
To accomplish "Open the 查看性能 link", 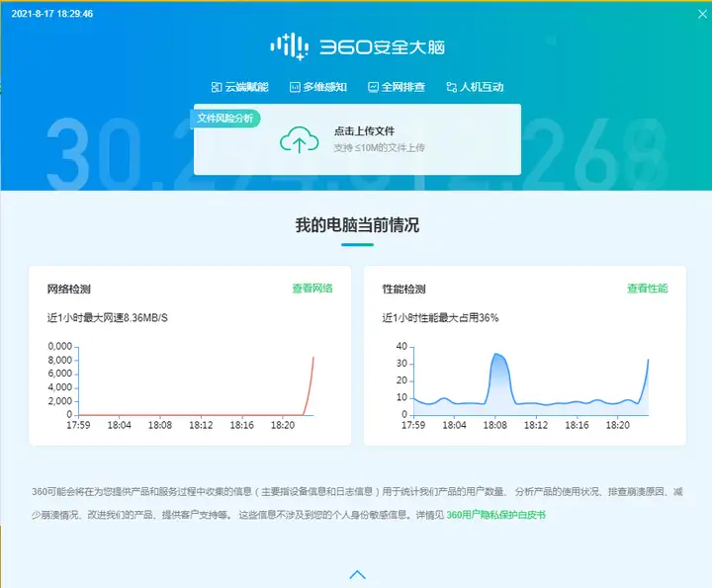I will (648, 289).
